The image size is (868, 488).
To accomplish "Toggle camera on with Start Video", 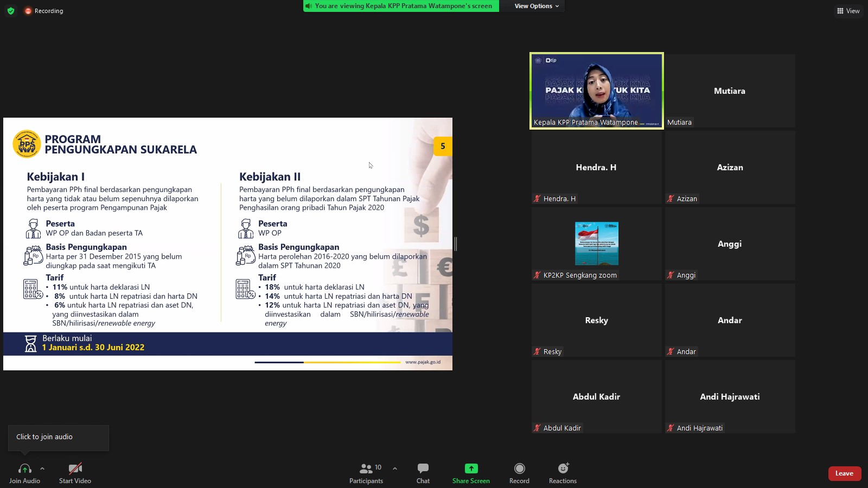I will [75, 473].
